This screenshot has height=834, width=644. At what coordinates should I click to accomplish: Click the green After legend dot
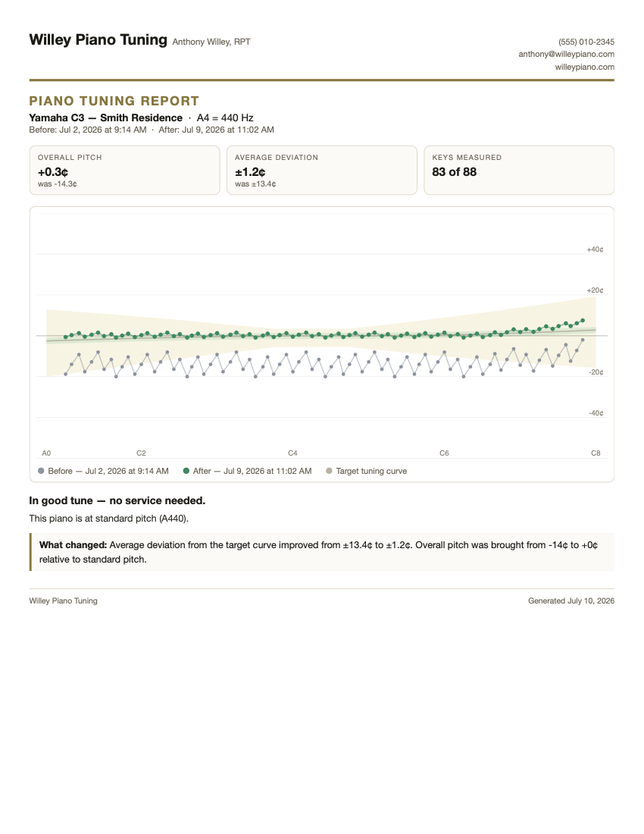186,471
